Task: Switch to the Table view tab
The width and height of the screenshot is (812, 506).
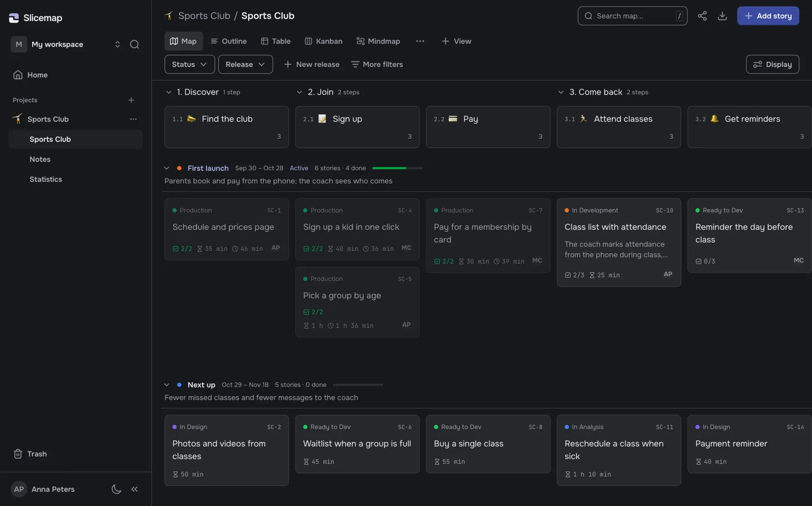Action: click(x=276, y=41)
